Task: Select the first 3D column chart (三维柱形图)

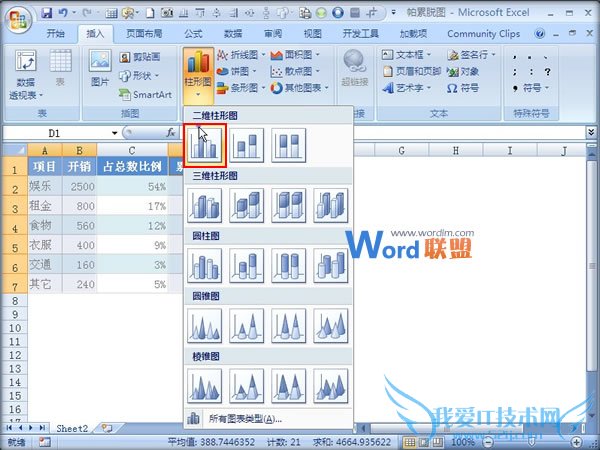Action: [x=205, y=205]
